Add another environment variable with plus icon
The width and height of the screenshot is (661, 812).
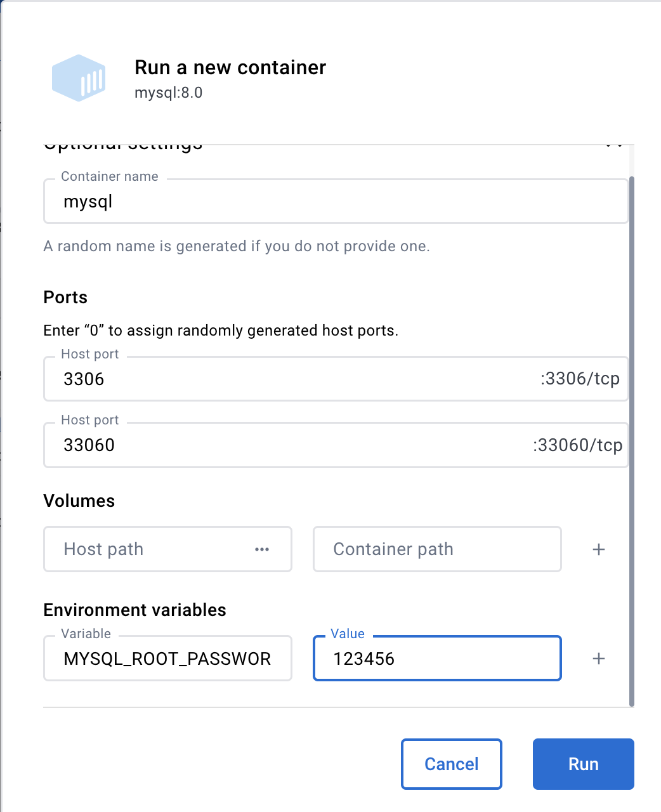(x=599, y=658)
